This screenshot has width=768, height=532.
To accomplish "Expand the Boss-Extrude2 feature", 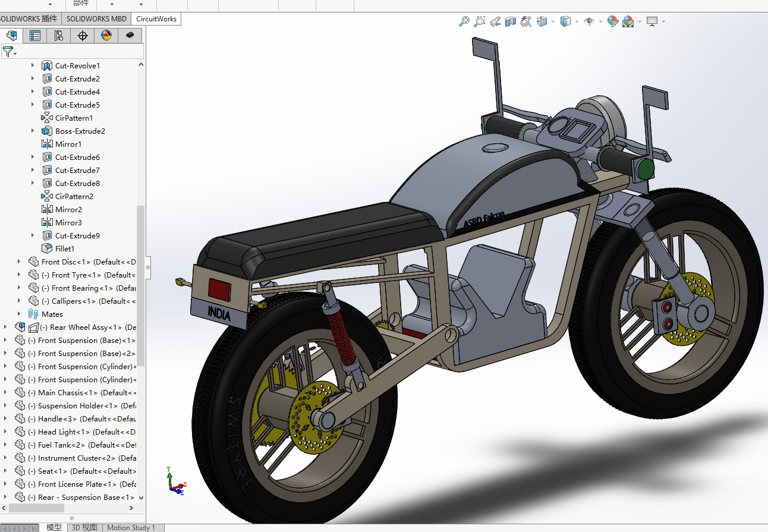I will point(33,131).
